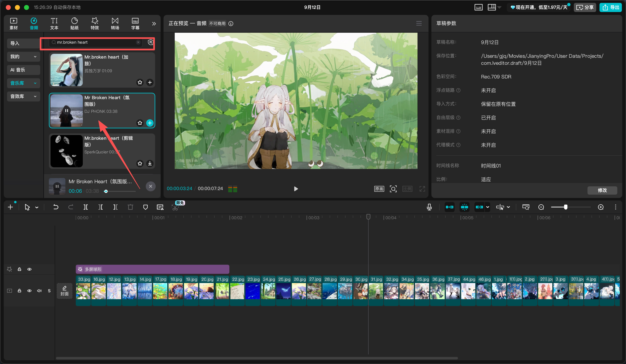The width and height of the screenshot is (626, 364).
Task: Download the SperkQuoier 剪辑版 track
Action: pyautogui.click(x=150, y=164)
